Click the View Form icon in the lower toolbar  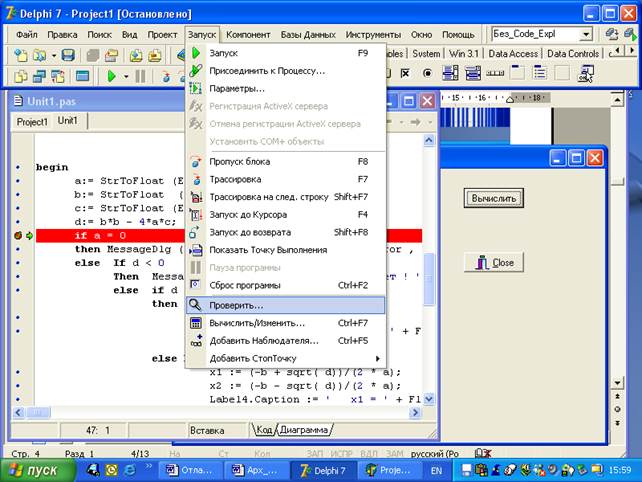pos(39,76)
